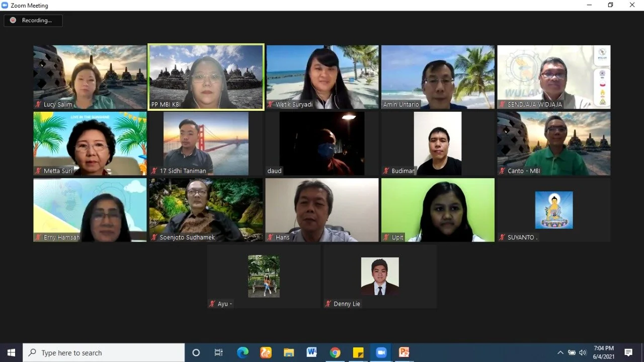Image resolution: width=644 pixels, height=362 pixels.
Task: Open Sticky Notes from taskbar
Action: click(358, 353)
